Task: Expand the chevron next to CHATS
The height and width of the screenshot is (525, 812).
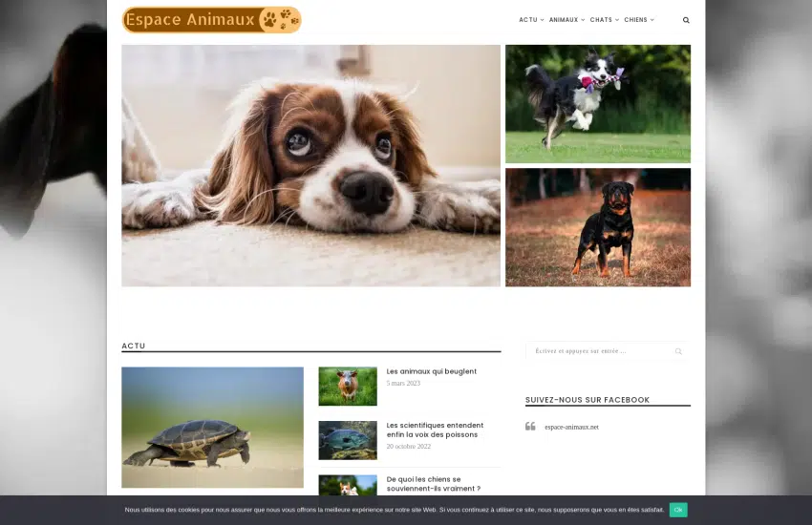Action: 617,20
